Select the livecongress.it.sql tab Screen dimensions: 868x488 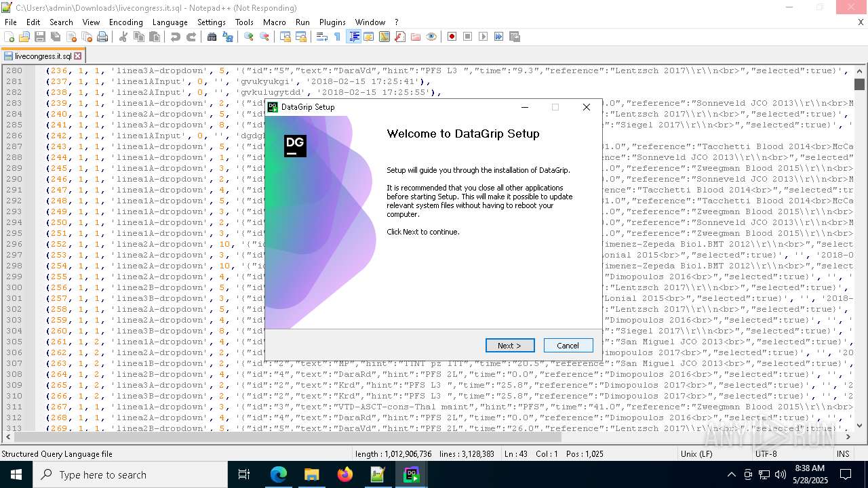(x=43, y=56)
